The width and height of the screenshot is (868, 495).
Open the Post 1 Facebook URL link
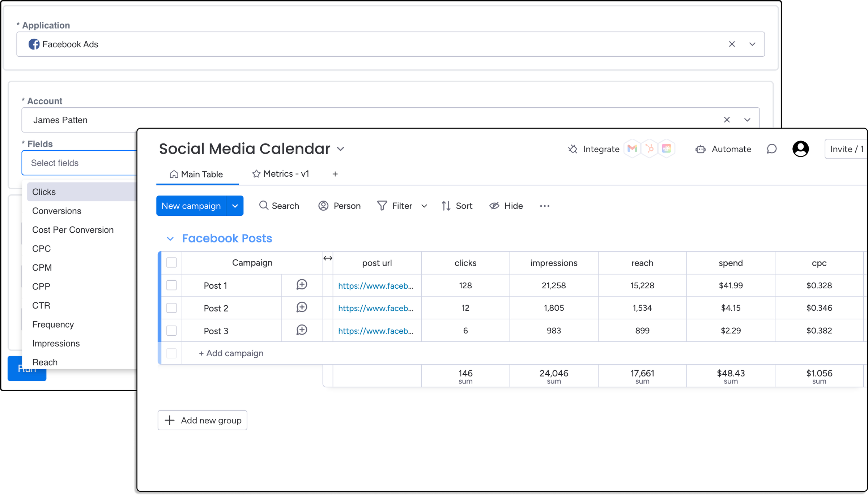(x=375, y=285)
